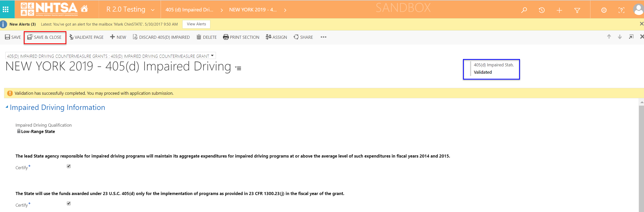Click the Validate Page command
644x212 pixels.
point(86,37)
